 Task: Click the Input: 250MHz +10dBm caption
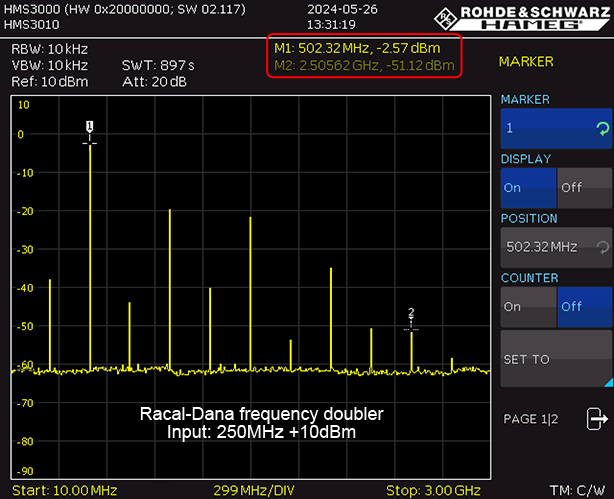pos(262,432)
